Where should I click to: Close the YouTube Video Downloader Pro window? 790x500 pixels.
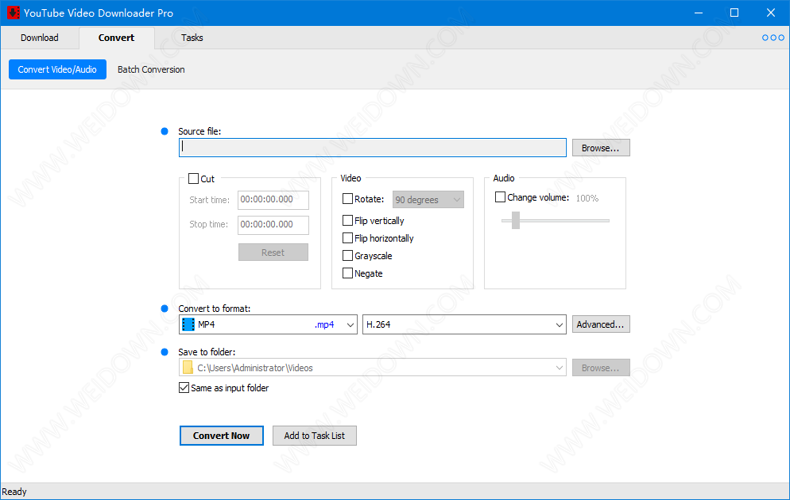[x=771, y=13]
